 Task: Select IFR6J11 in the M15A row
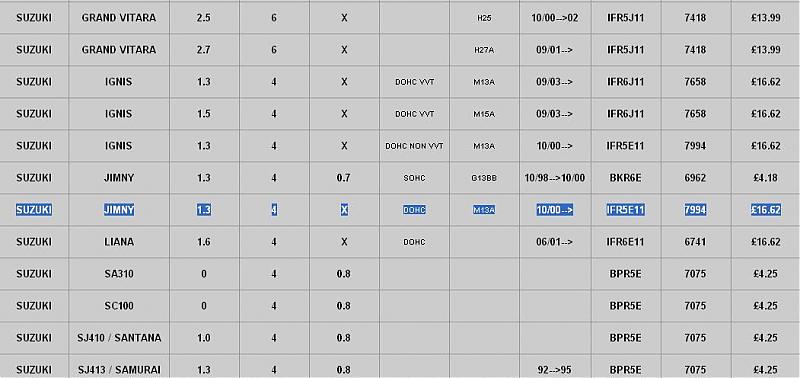click(626, 114)
